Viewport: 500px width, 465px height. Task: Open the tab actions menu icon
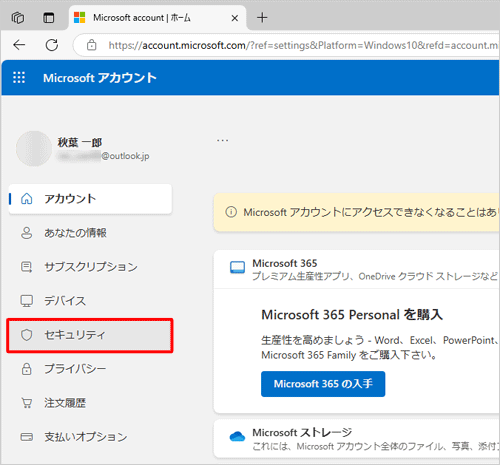click(49, 18)
